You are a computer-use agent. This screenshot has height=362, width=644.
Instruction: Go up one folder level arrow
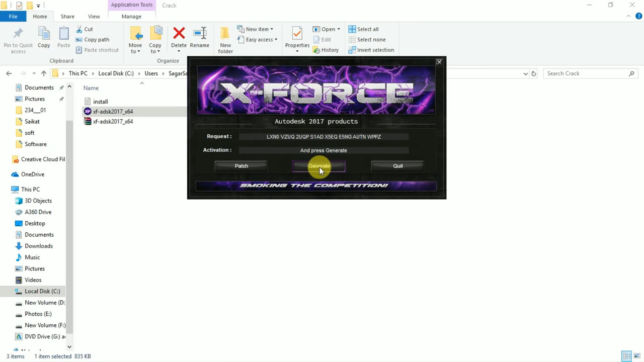point(44,73)
